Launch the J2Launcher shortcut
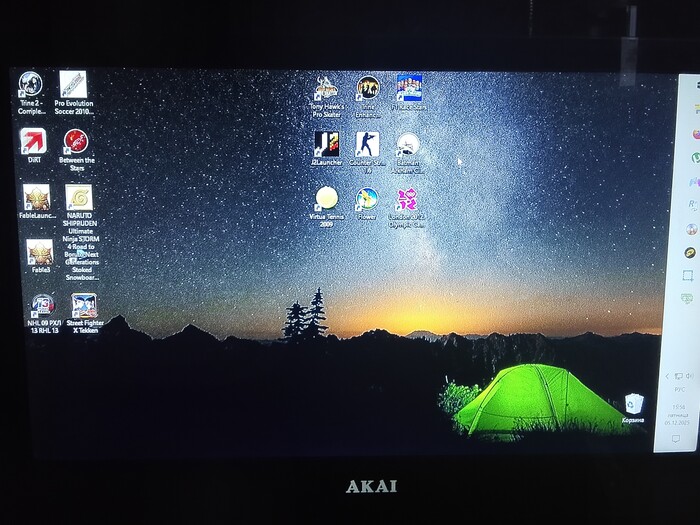Screen dimensions: 700x525 [x=326, y=144]
